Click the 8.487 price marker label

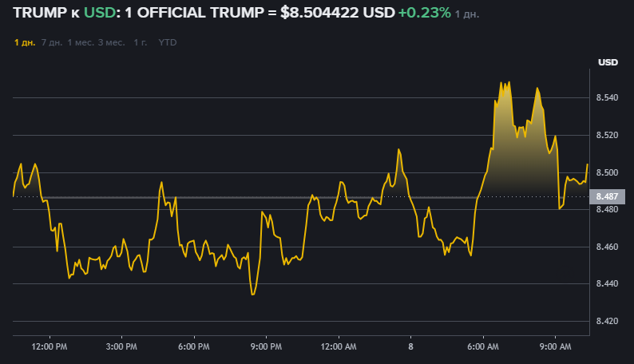click(x=608, y=196)
